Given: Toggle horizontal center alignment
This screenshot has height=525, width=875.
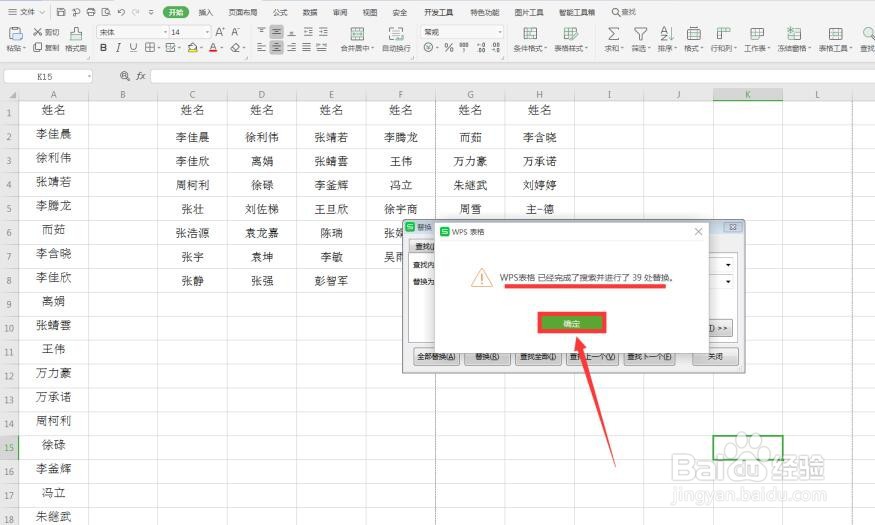Looking at the screenshot, I should click(276, 48).
